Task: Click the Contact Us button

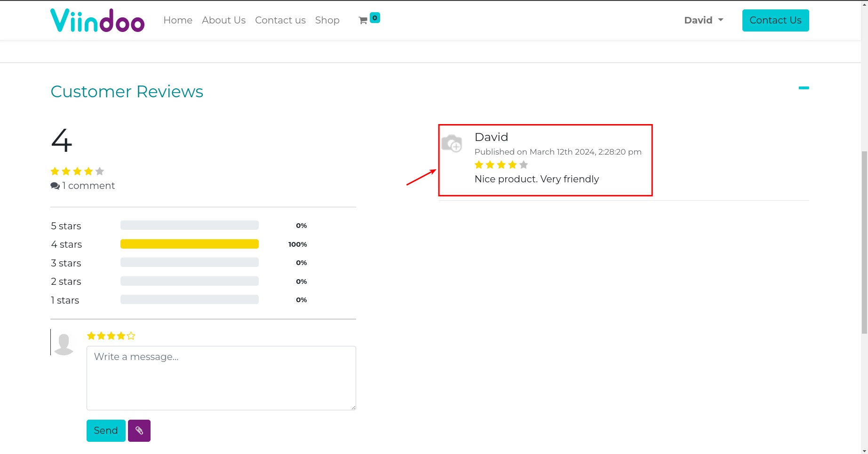Action: (775, 20)
